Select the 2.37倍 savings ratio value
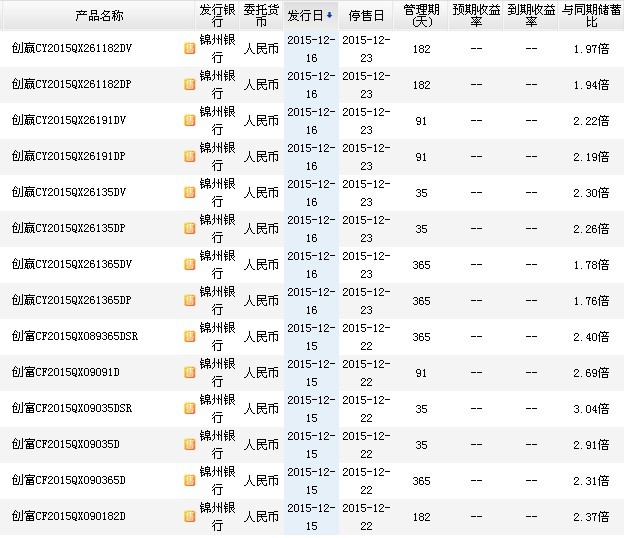Image resolution: width=624 pixels, height=538 pixels. [x=591, y=517]
